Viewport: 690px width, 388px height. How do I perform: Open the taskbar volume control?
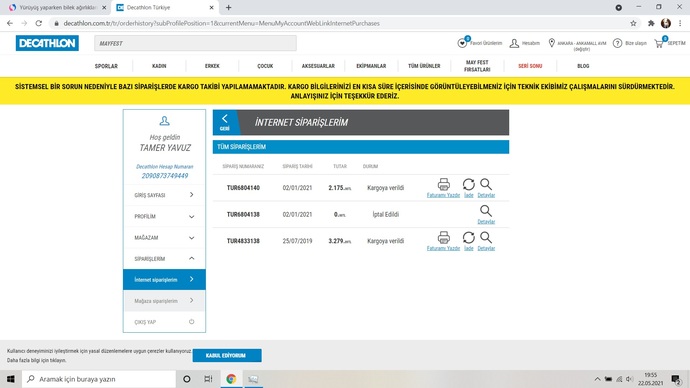point(629,379)
